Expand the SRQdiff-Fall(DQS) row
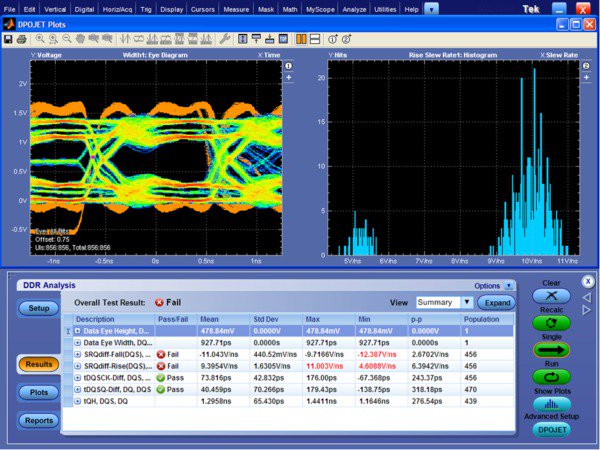The image size is (600, 450). 77,355
